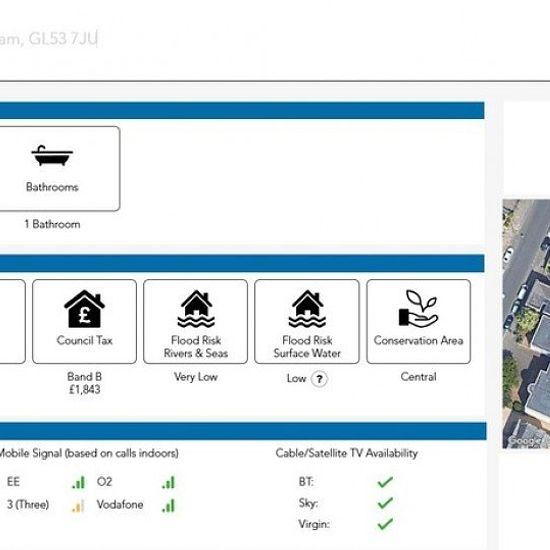Click the O2 signal strength bars
This screenshot has width=550, height=550.
pos(168,482)
